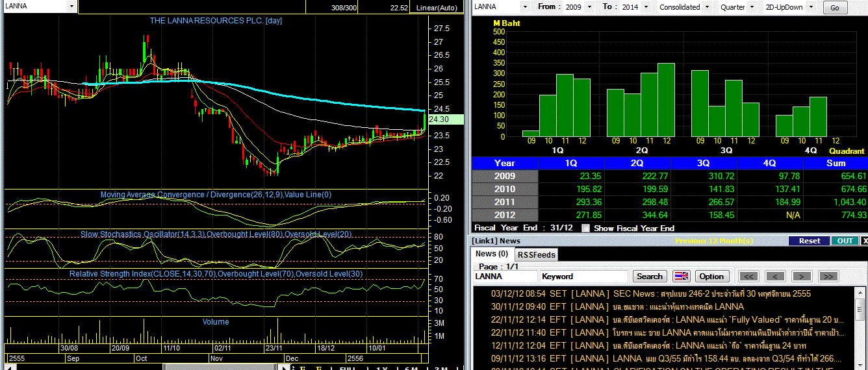The height and width of the screenshot is (370, 868).
Task: Click the 2010 year row header
Action: tap(505, 189)
